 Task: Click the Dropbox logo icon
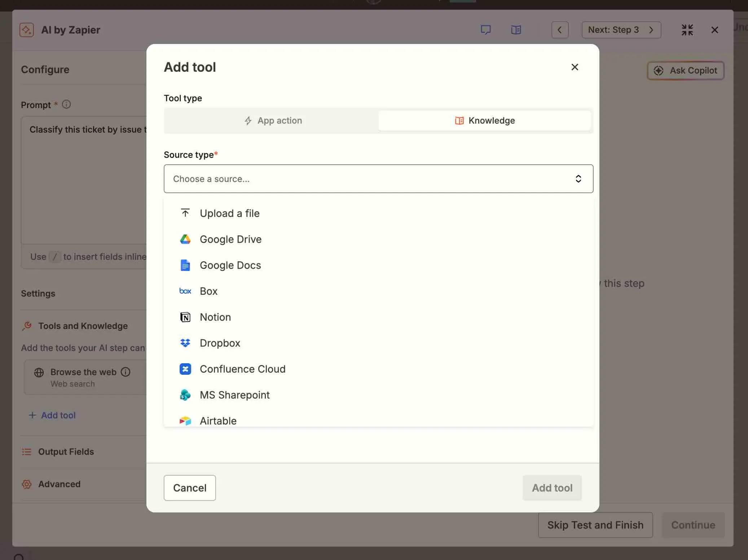click(x=185, y=343)
